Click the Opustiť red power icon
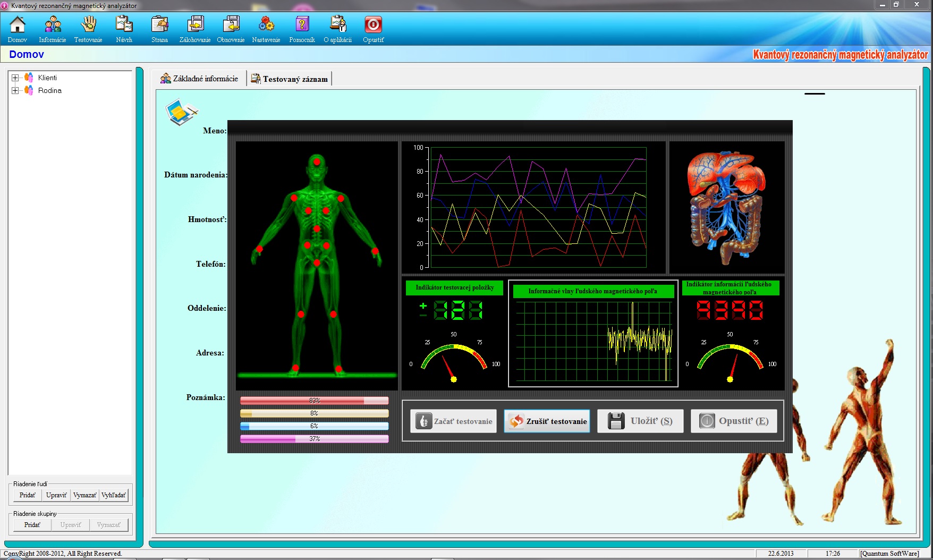 click(x=373, y=25)
